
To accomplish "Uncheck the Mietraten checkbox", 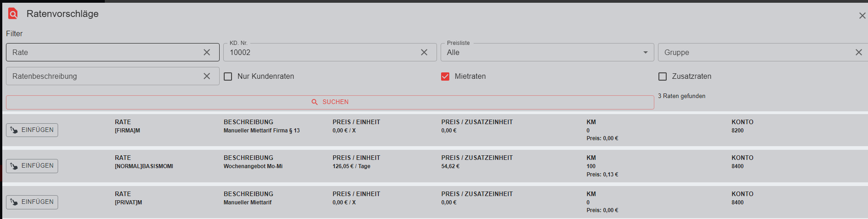I will coord(445,77).
